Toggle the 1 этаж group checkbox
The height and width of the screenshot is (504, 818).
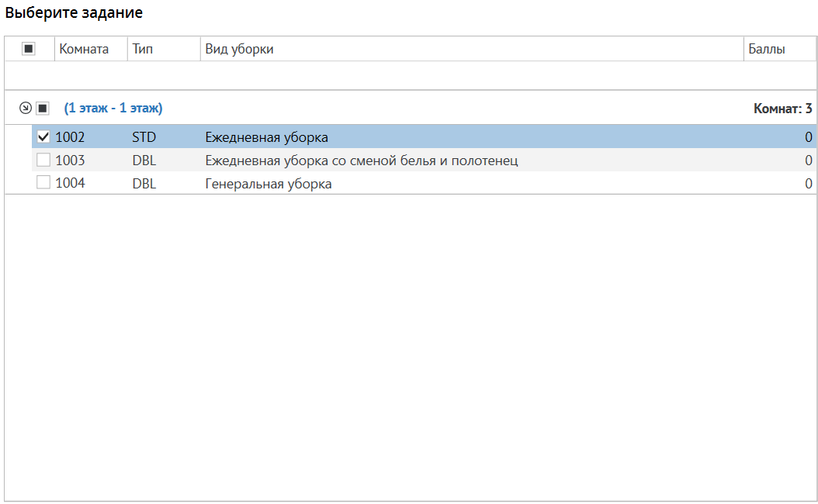pos(43,108)
